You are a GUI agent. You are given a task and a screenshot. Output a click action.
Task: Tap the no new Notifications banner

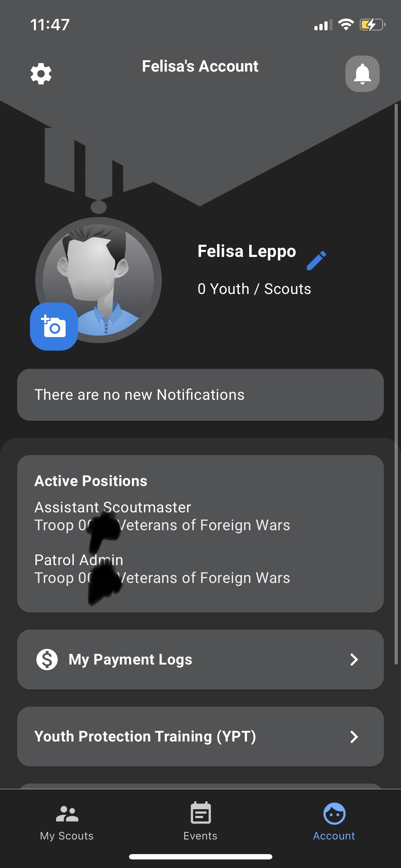pos(200,395)
